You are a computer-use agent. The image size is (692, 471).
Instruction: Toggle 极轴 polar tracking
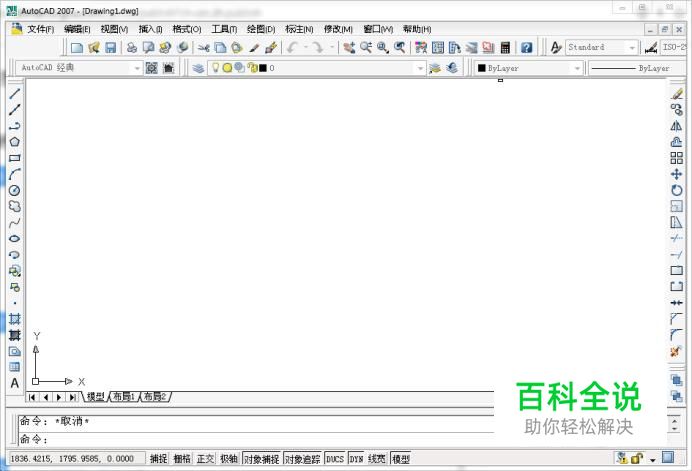click(229, 459)
